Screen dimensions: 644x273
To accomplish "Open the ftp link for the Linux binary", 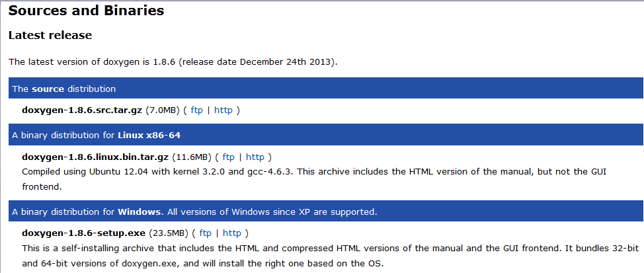I will point(228,157).
